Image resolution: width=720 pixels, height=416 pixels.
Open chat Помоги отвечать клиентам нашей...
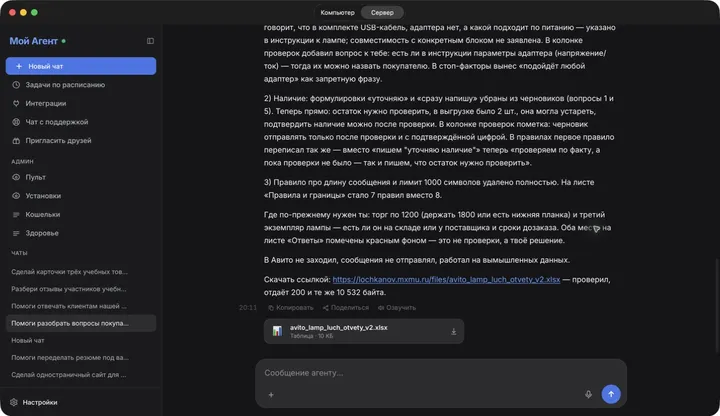click(81, 306)
